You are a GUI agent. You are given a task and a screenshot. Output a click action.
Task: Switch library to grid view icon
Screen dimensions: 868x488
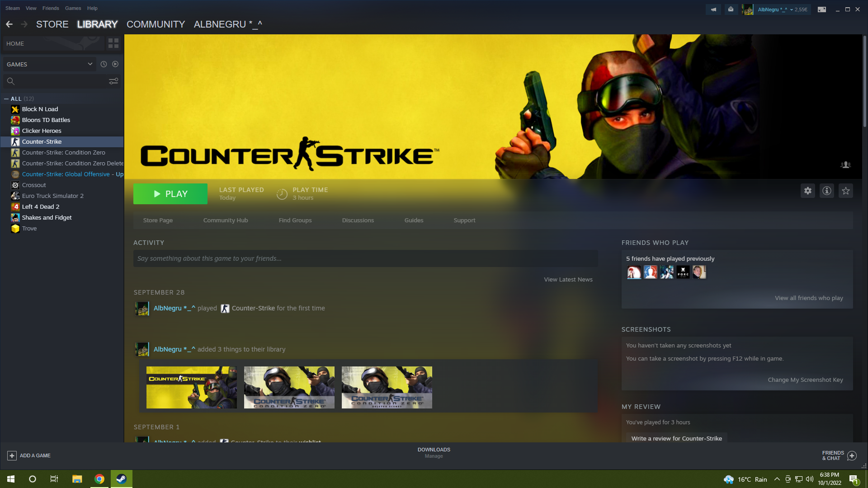point(113,43)
